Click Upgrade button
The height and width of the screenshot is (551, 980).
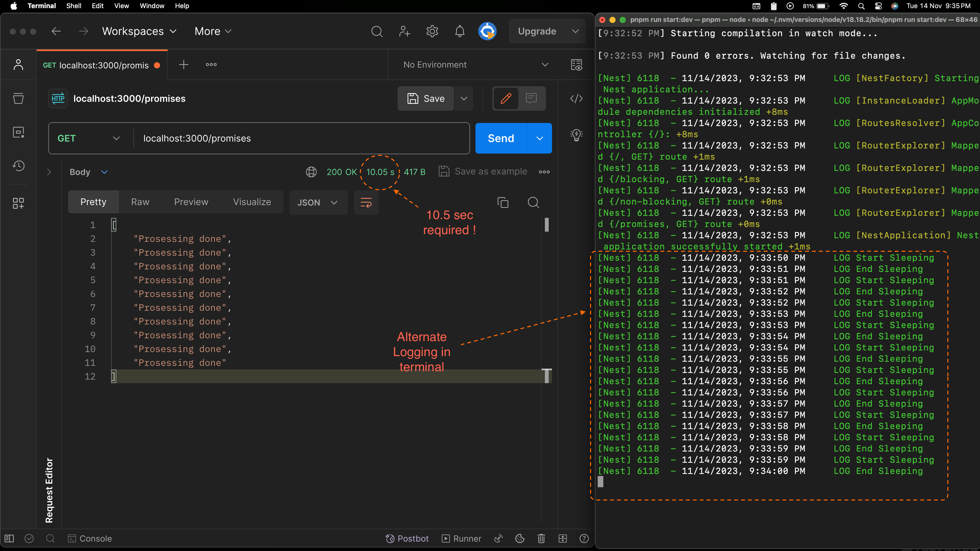[x=537, y=31]
